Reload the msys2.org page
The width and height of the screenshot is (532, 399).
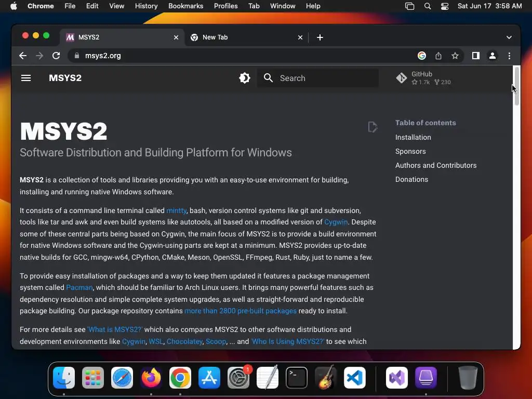pos(56,56)
